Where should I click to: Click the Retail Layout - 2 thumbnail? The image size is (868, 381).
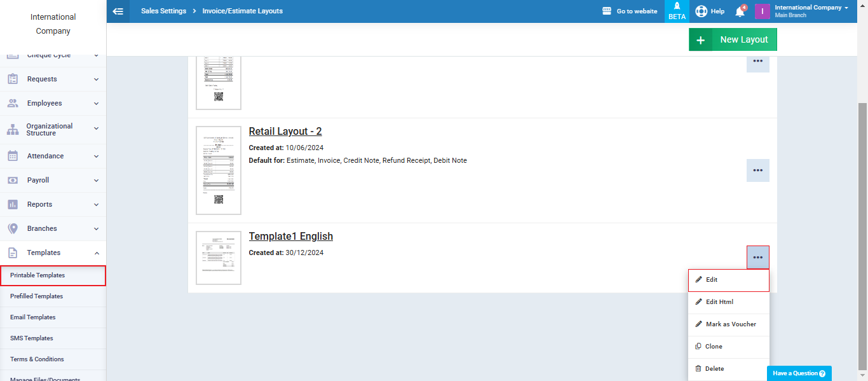pos(219,170)
